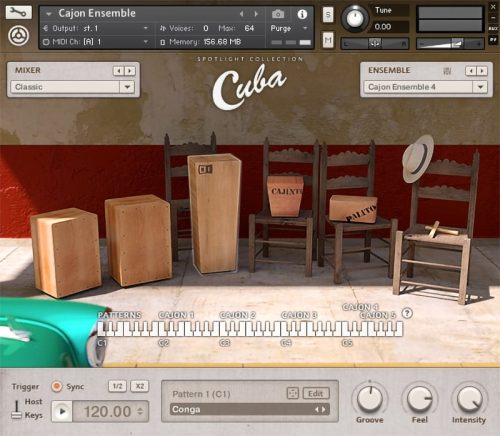Select the claves sticks on chair
500x436 pixels.
(441, 230)
